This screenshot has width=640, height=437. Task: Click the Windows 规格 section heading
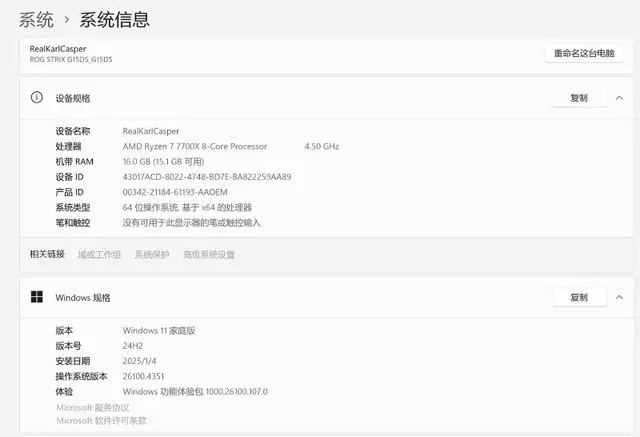click(x=83, y=298)
